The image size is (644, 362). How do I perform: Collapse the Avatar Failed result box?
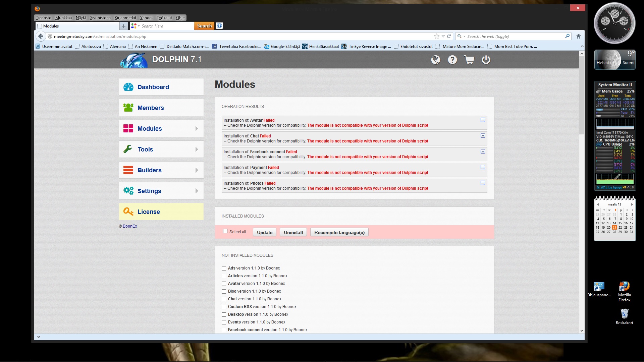coord(483,120)
